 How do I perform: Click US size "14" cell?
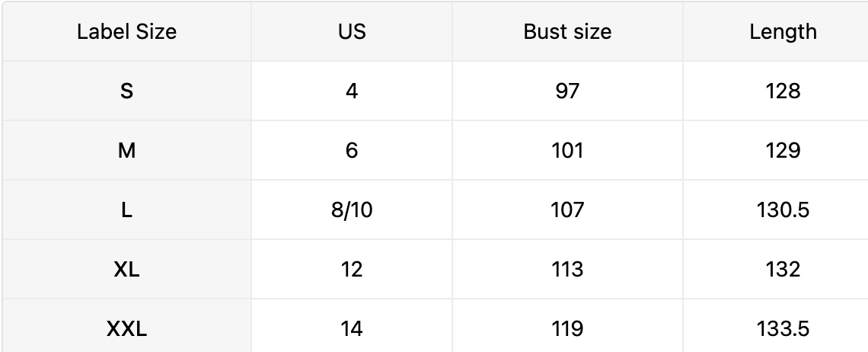[352, 329]
